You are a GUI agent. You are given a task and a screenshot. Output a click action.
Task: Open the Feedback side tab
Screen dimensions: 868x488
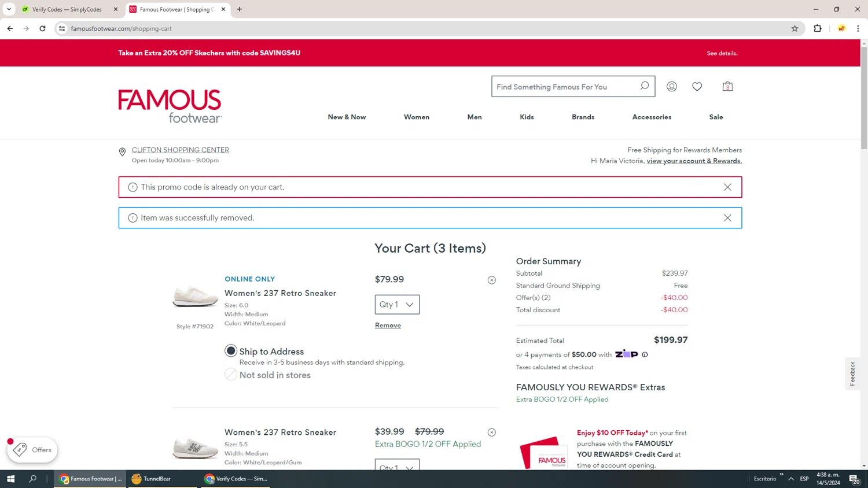[x=852, y=374]
